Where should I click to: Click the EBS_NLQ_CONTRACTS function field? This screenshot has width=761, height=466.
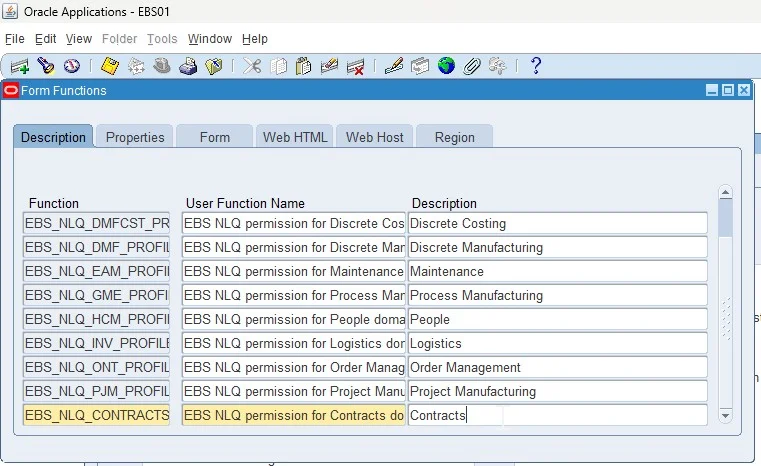[x=97, y=416]
